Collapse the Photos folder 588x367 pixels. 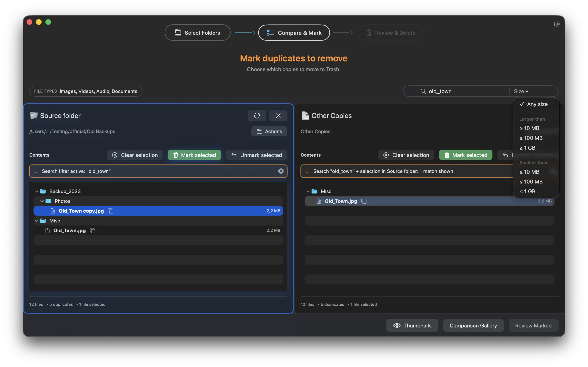42,201
